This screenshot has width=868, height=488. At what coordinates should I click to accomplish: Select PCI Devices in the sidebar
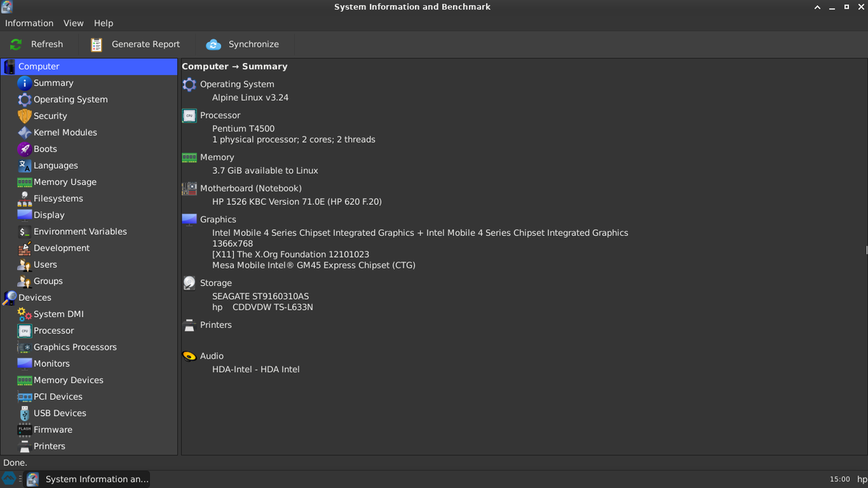(58, 396)
